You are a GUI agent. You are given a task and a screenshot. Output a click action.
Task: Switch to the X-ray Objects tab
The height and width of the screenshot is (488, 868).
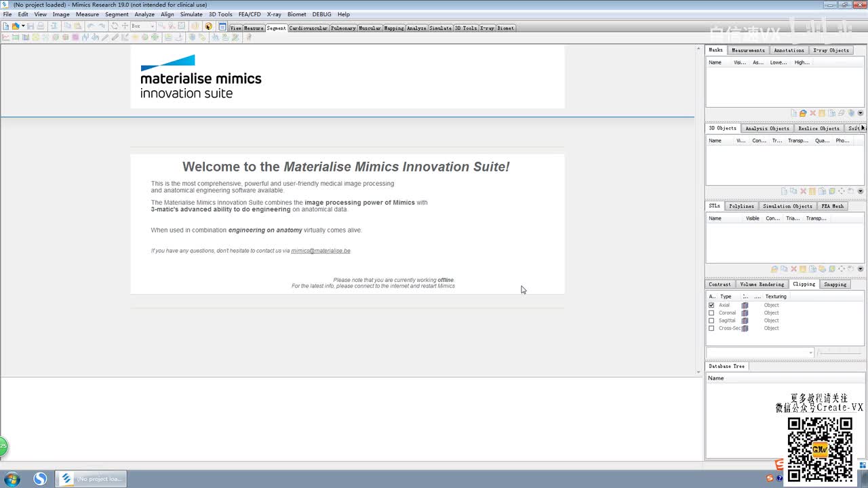tap(831, 50)
